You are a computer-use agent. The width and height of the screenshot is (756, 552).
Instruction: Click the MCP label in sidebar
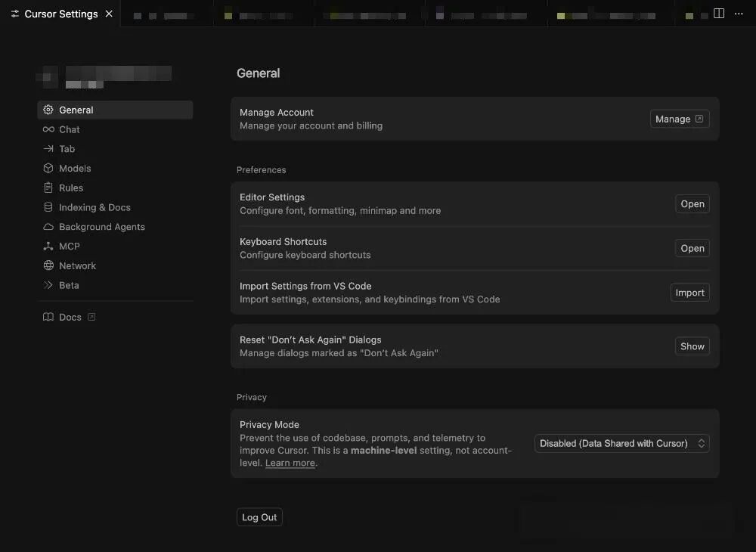69,247
